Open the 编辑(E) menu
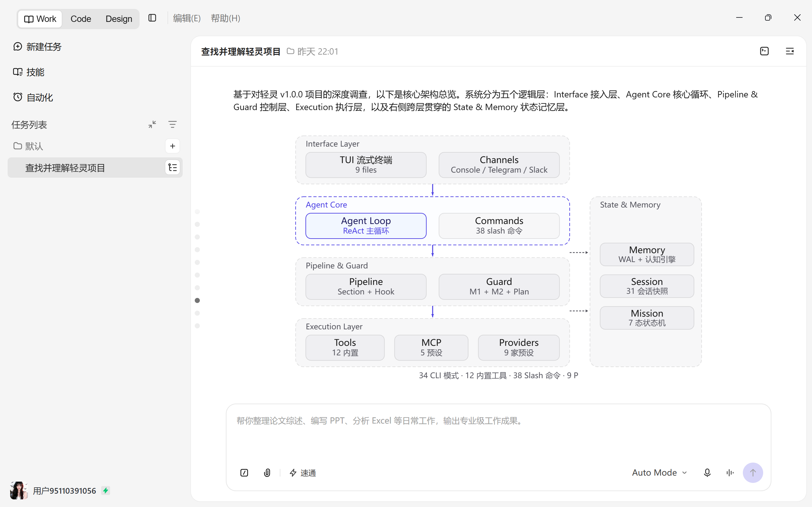The image size is (812, 507). click(187, 18)
